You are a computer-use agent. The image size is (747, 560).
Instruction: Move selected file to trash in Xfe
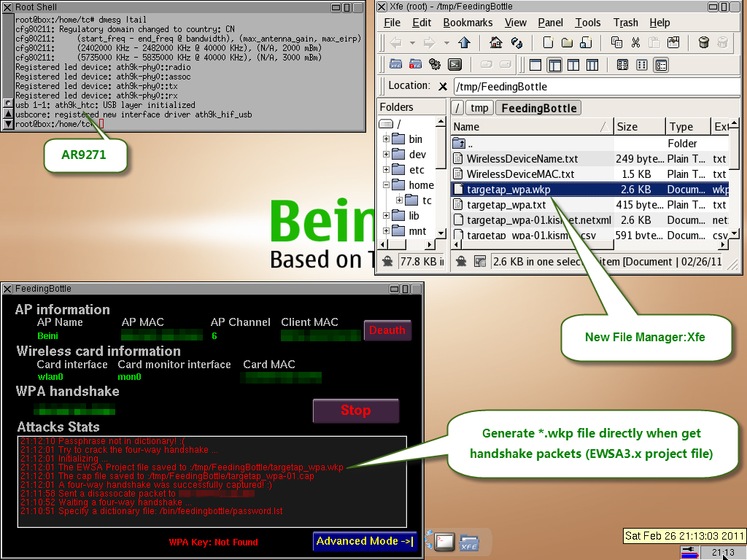[x=704, y=43]
